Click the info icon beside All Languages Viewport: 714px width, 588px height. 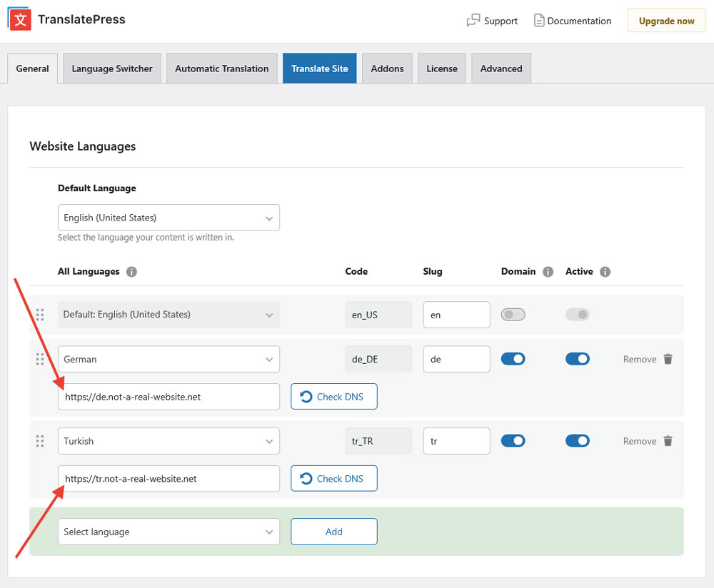pyautogui.click(x=131, y=271)
